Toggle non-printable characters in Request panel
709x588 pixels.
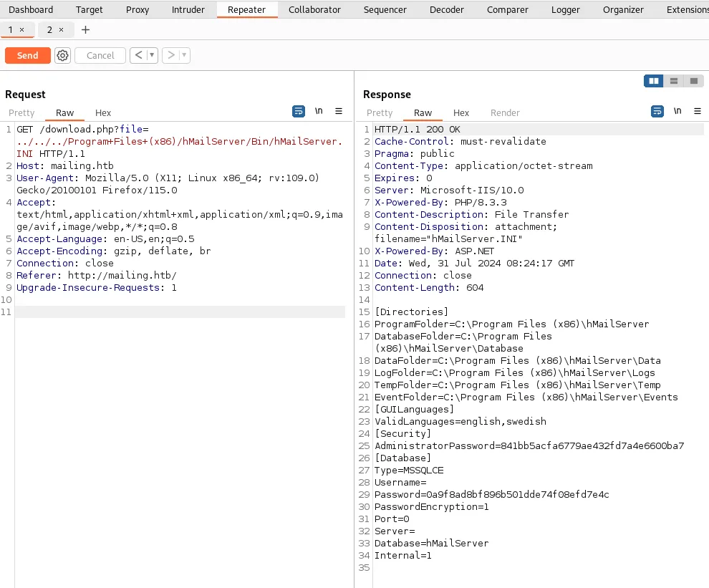tap(319, 111)
